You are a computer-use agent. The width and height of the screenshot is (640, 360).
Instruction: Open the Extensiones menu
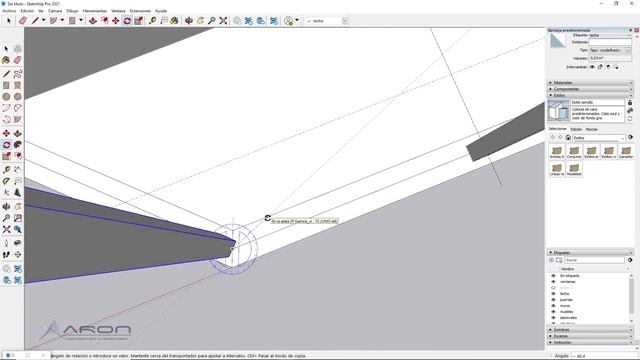click(x=140, y=11)
